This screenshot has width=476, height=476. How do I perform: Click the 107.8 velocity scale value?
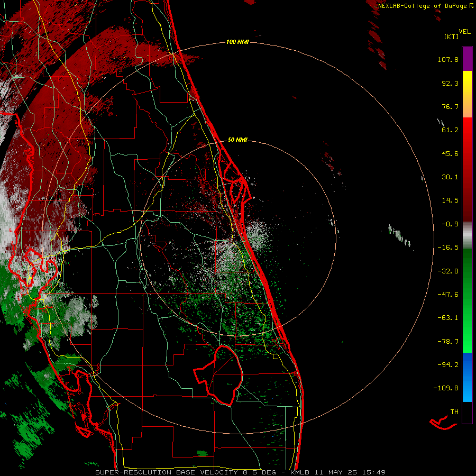pos(448,59)
